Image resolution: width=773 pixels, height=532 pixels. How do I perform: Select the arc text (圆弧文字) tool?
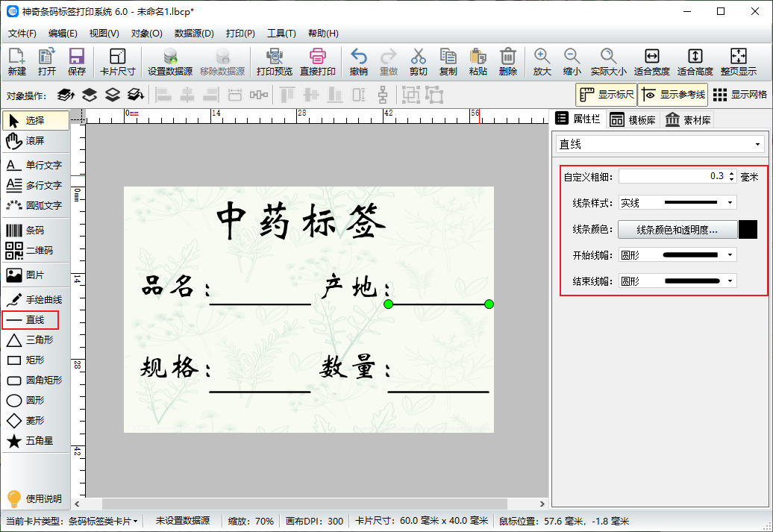click(36, 205)
